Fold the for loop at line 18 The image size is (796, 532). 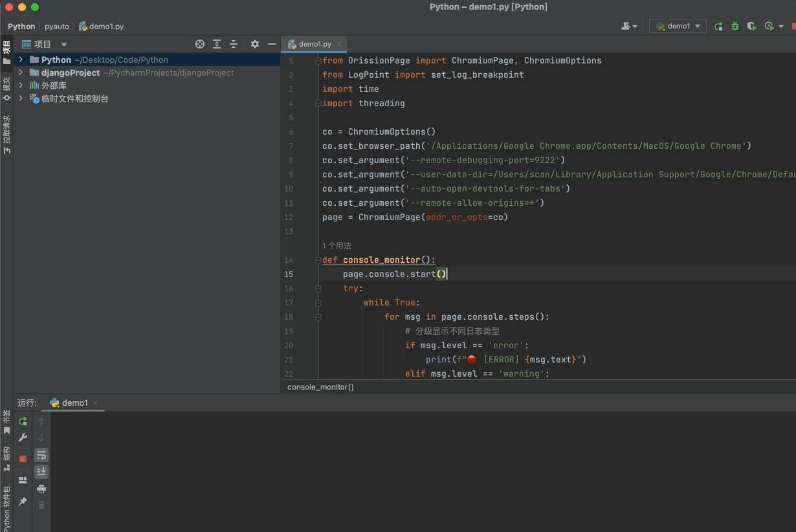(x=318, y=317)
